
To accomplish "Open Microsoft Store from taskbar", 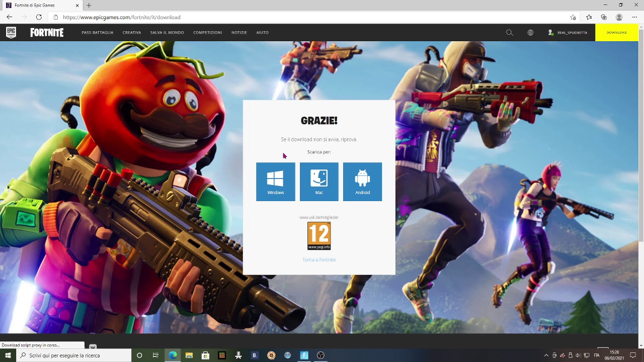I will click(205, 355).
